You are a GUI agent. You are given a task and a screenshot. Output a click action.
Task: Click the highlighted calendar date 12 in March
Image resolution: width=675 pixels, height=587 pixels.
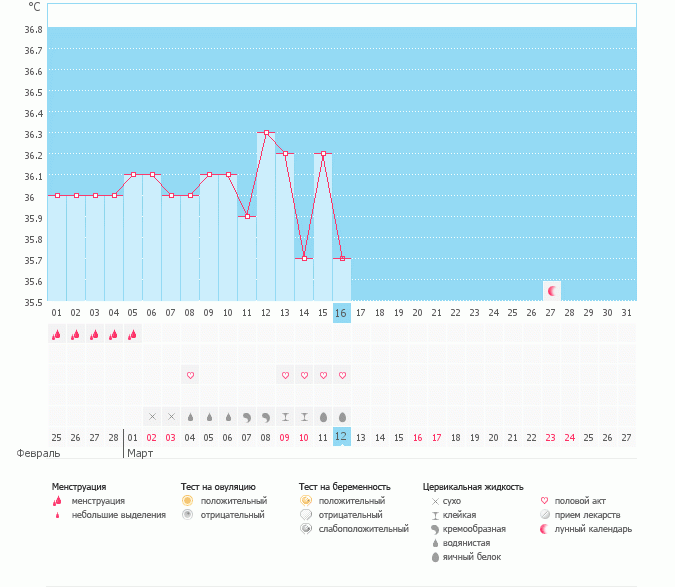[342, 437]
